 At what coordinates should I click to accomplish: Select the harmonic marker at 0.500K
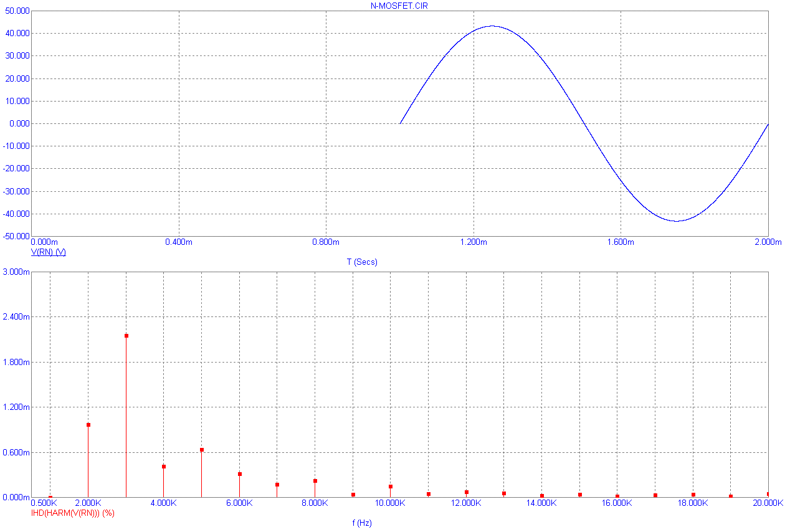(x=50, y=497)
